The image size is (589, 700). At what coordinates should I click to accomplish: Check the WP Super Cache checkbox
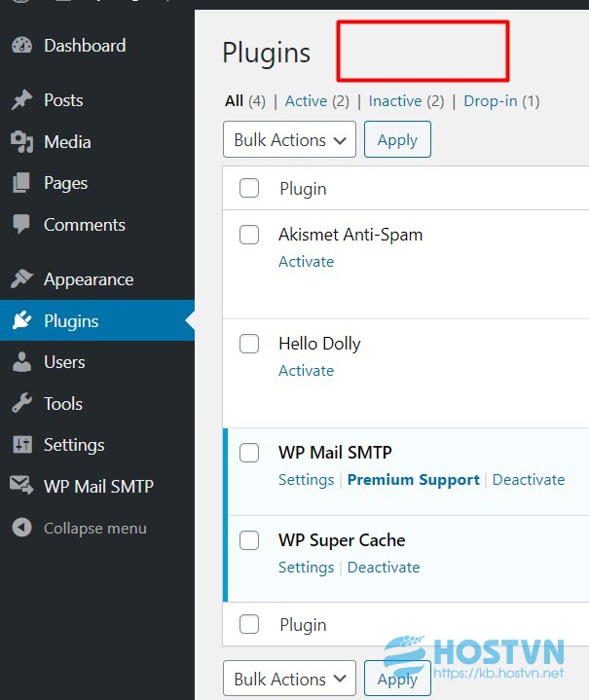pos(249,540)
